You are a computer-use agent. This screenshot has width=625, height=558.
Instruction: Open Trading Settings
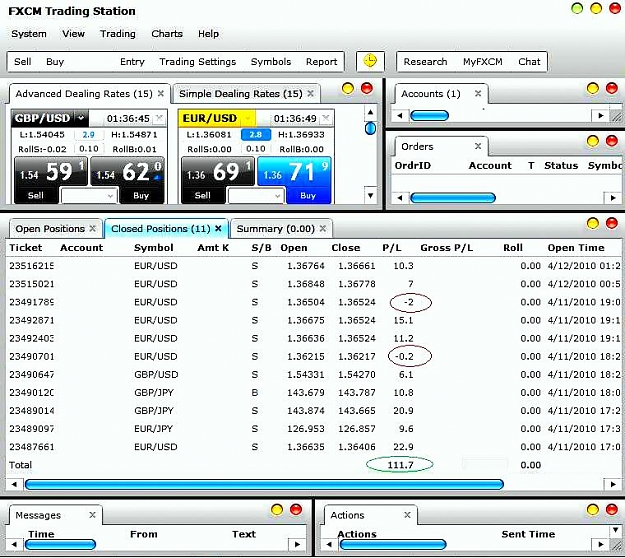click(198, 62)
